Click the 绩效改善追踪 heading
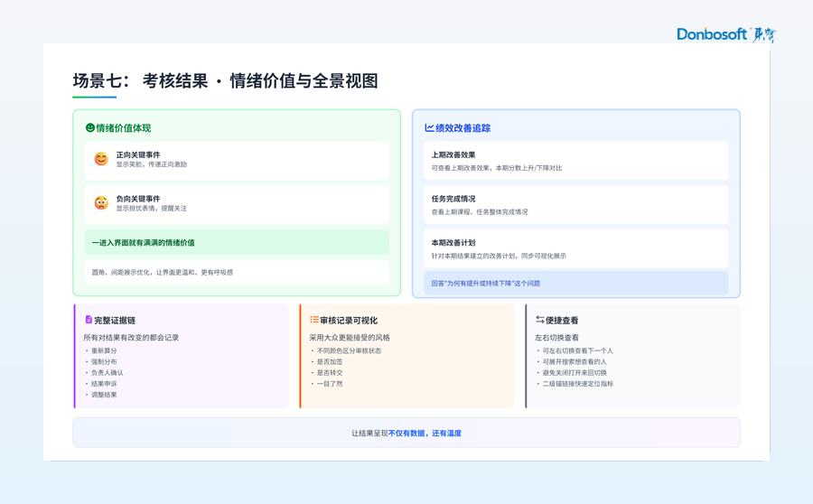The image size is (813, 504). [x=463, y=128]
